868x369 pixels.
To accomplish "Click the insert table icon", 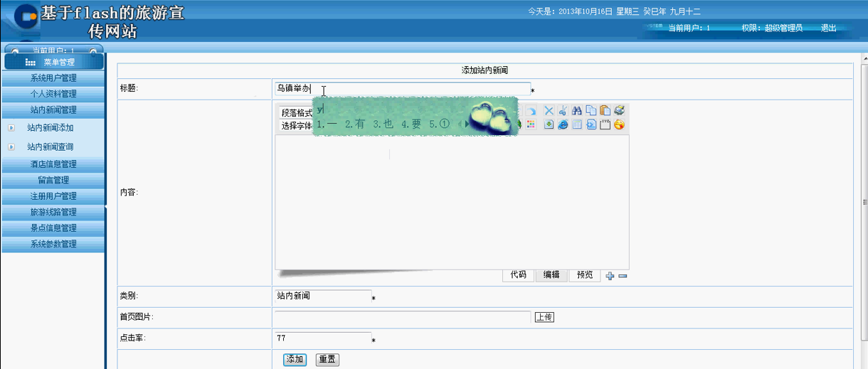I will 577,124.
